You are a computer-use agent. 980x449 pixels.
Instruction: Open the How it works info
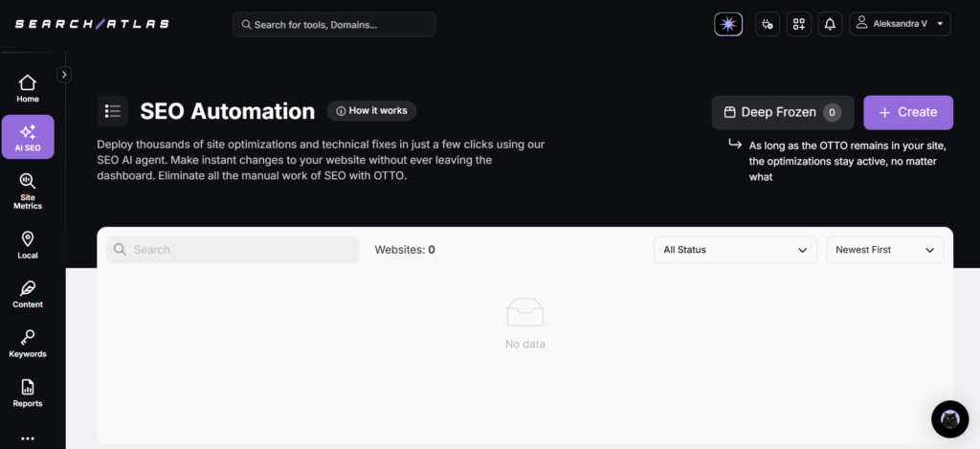372,111
